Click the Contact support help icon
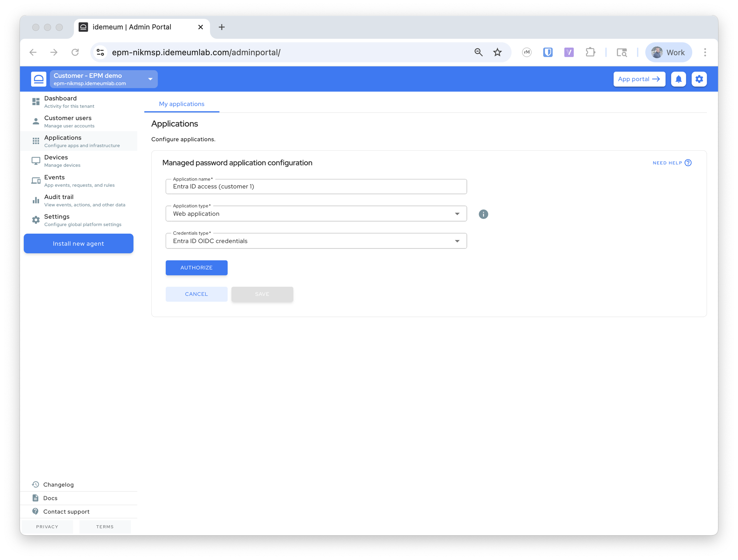The image size is (738, 560). point(35,511)
